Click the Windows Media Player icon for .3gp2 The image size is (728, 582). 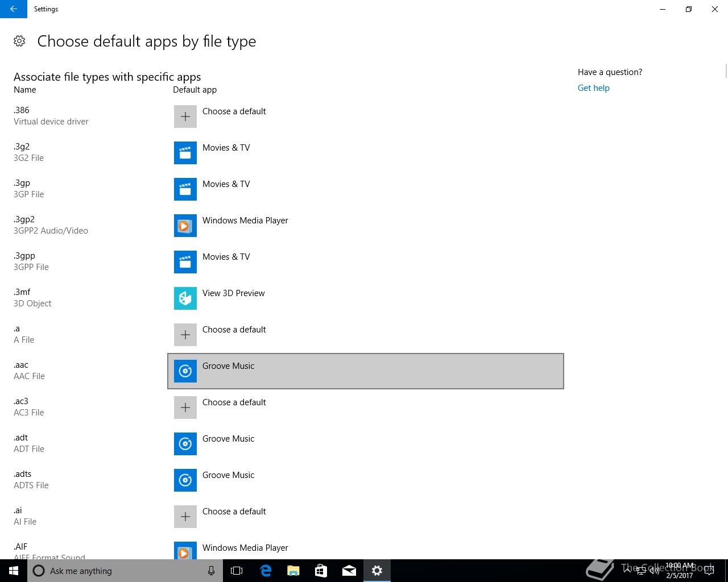tap(185, 226)
